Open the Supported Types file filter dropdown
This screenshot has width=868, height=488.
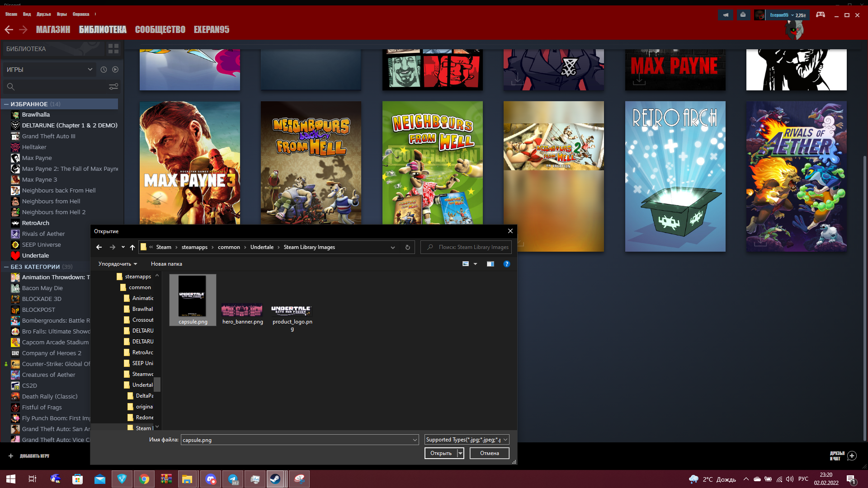coord(467,440)
